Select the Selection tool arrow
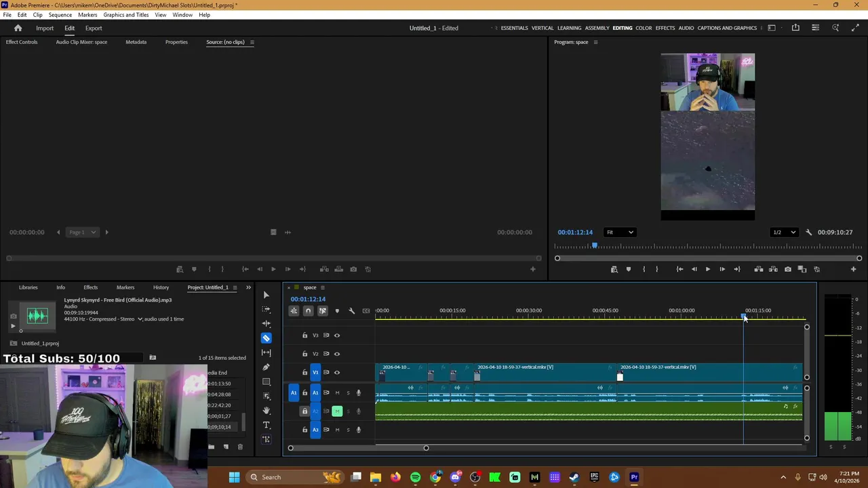 click(x=266, y=295)
